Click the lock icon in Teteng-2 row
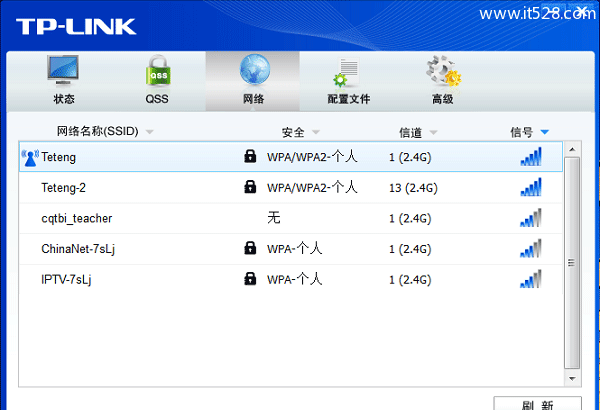 tap(250, 187)
